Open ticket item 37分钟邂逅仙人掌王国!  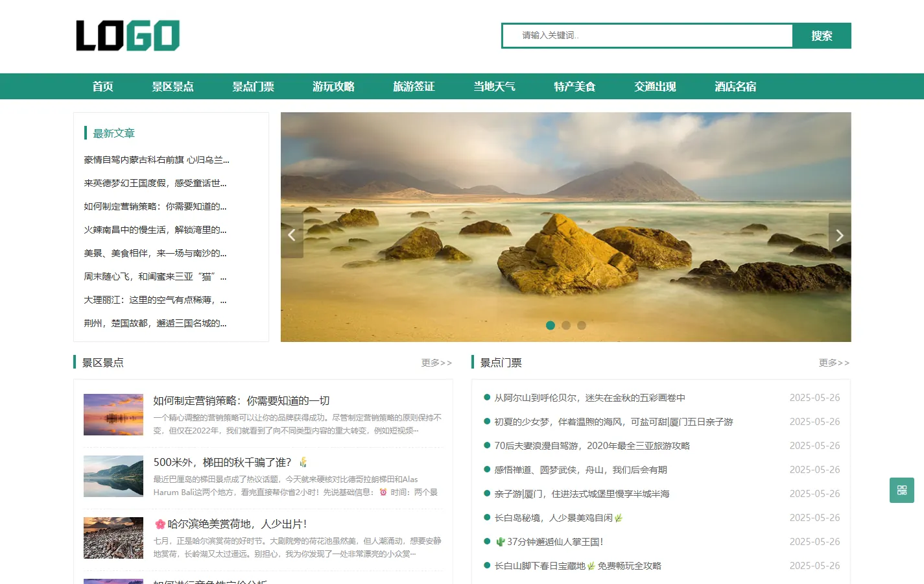click(x=549, y=542)
